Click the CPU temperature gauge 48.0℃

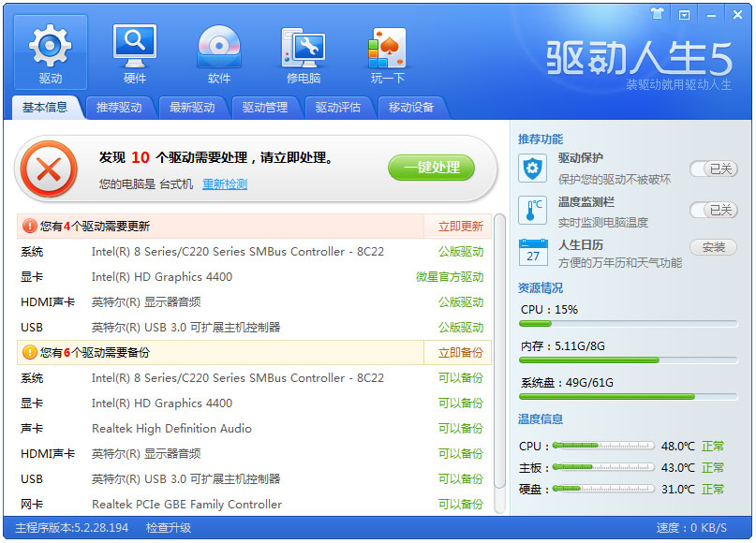click(x=603, y=446)
